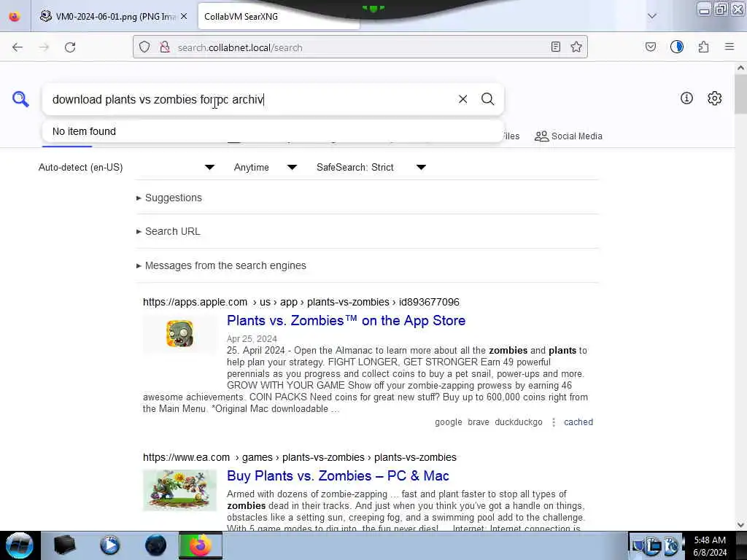Open the tracking protection shield icon
747x560 pixels.
coord(144,47)
